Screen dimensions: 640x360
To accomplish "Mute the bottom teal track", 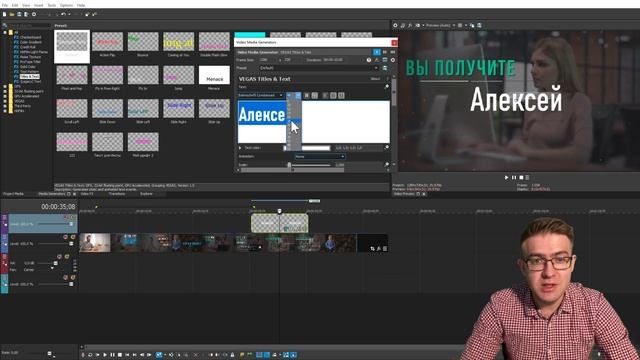I will point(66,278).
